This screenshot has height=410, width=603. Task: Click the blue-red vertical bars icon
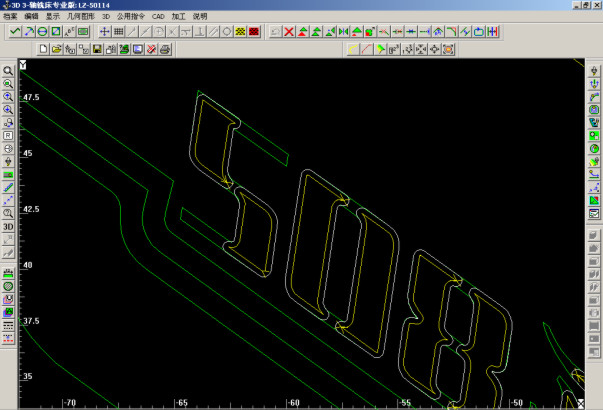pyautogui.click(x=492, y=32)
